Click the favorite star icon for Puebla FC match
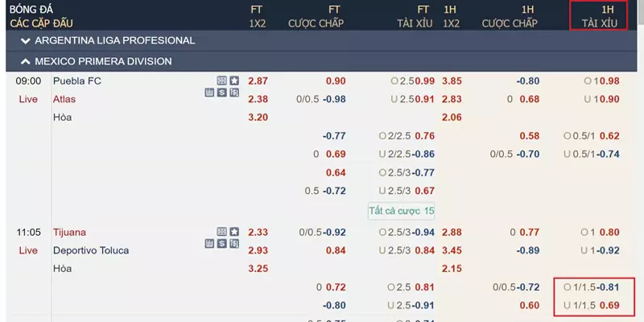 point(234,80)
